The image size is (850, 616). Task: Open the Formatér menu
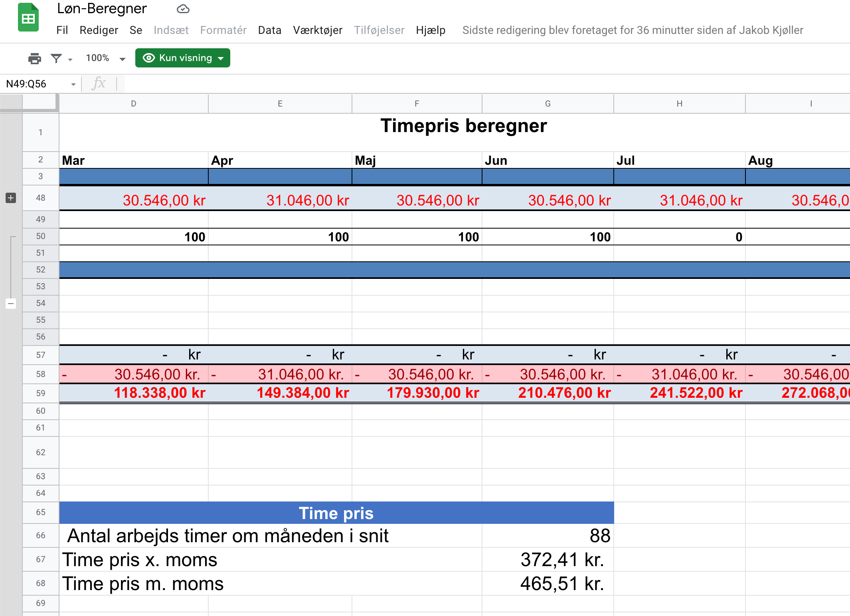[x=223, y=30]
